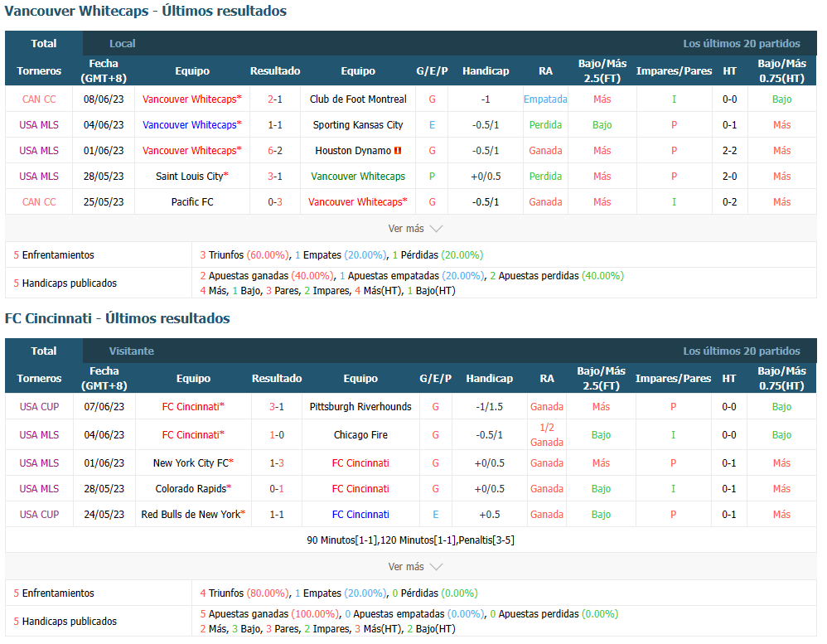Click USA MLS tournament in Houston Dynamo row
Image resolution: width=827 pixels, height=644 pixels.
[x=39, y=151]
